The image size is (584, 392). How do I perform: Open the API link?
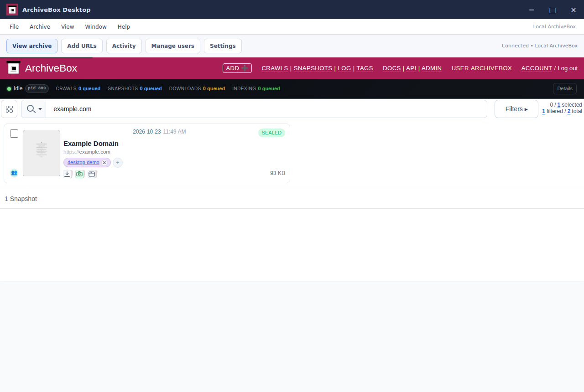[x=411, y=68]
